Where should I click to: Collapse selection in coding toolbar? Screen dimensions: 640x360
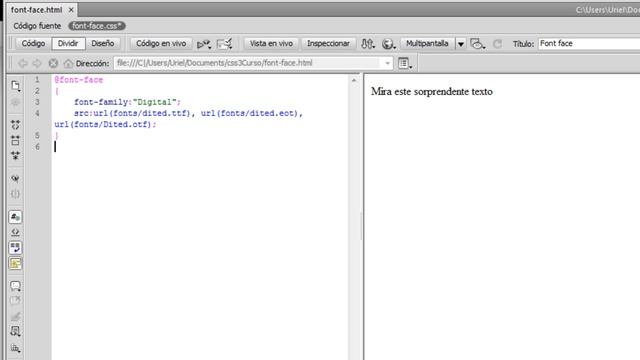16,140
